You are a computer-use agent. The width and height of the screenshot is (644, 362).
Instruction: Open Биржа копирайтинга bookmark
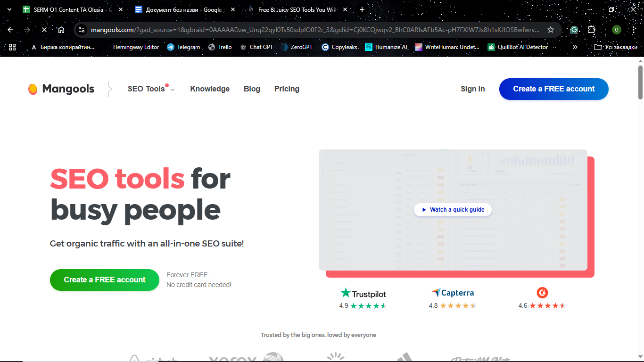tap(62, 47)
